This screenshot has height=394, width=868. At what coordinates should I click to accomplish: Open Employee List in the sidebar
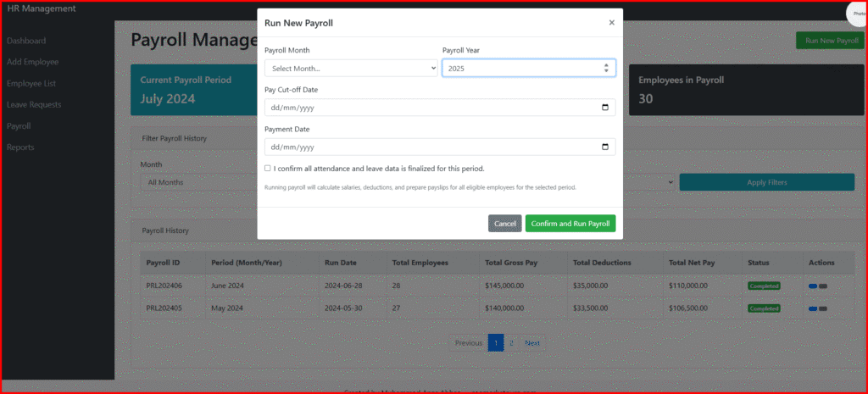point(31,84)
